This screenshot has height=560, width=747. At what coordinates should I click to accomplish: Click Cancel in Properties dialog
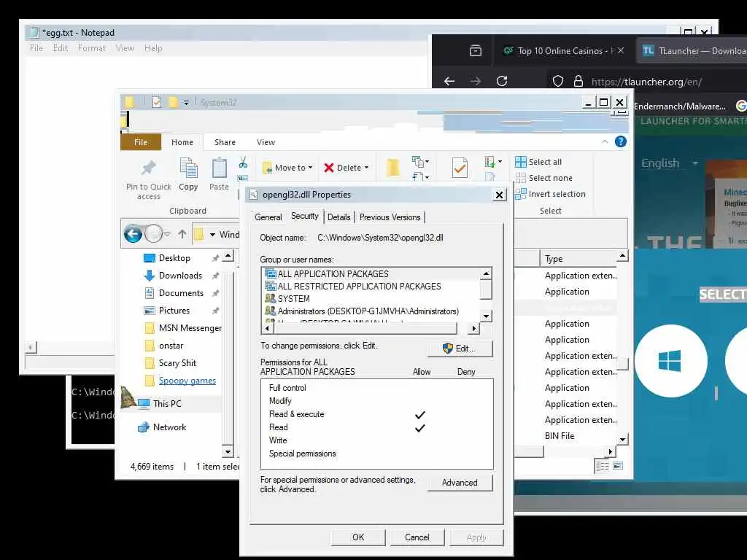(417, 537)
